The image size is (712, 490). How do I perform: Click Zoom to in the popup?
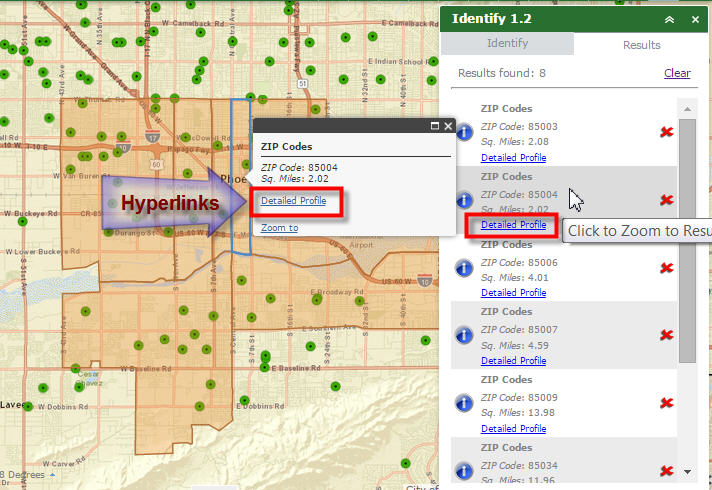pos(279,228)
